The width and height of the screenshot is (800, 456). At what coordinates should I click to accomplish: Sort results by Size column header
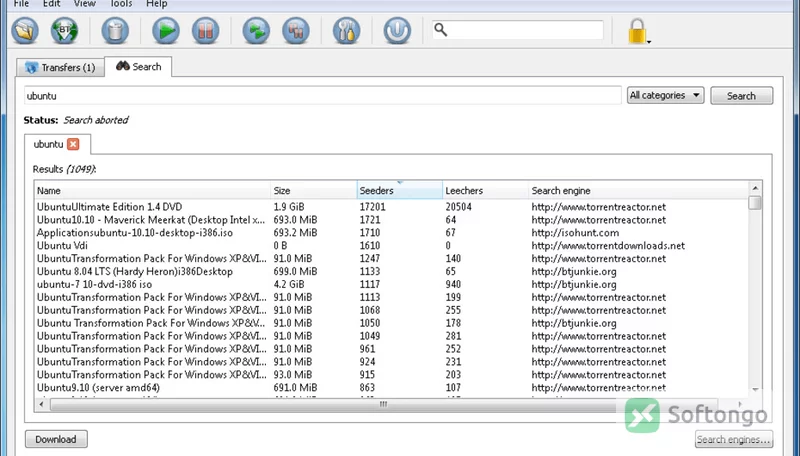[x=314, y=191]
